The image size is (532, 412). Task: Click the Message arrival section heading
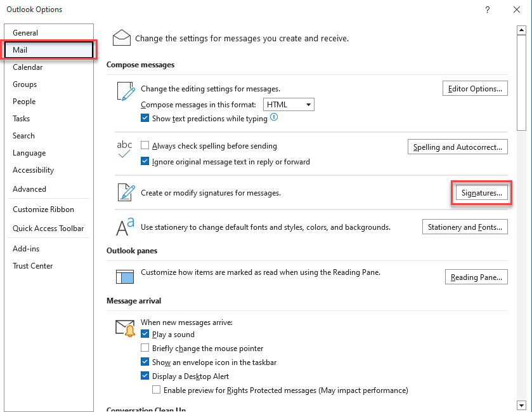[134, 301]
